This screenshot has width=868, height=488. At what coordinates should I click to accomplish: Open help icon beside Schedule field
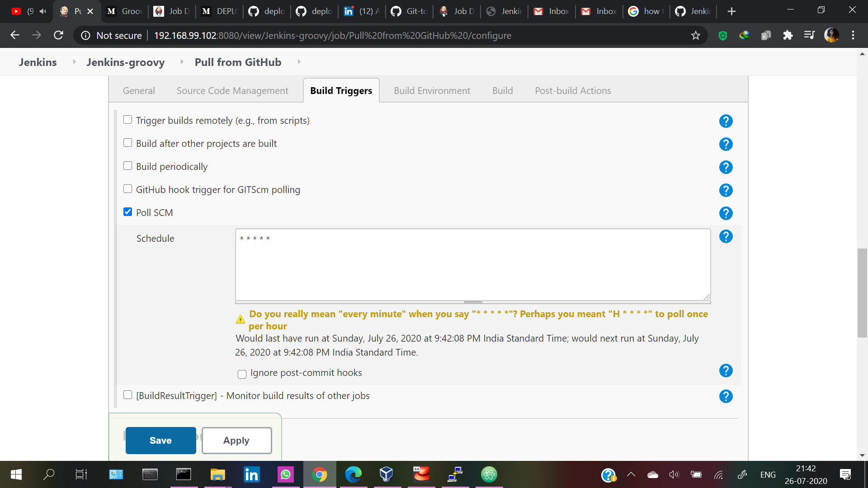726,236
